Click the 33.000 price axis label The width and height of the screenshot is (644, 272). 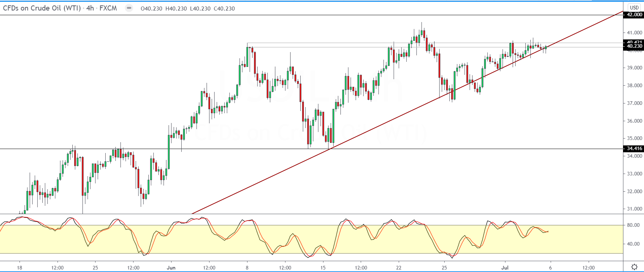tap(635, 174)
